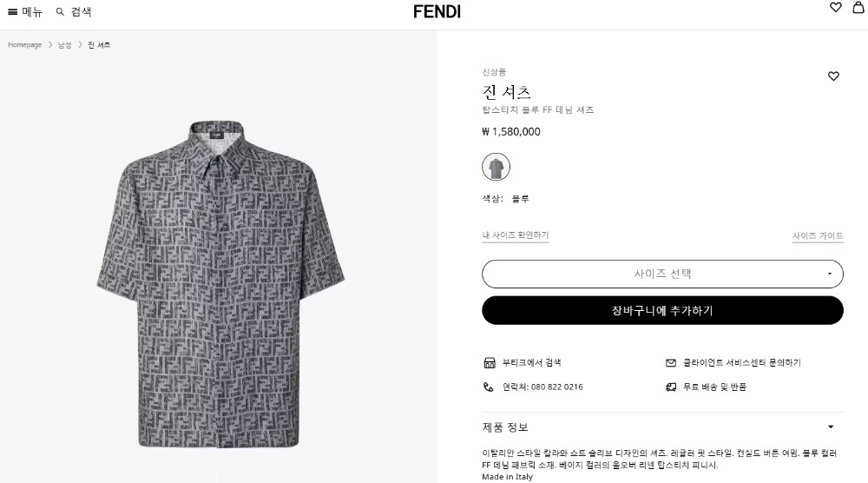Open the shopping bag icon
The image size is (868, 483).
click(858, 8)
